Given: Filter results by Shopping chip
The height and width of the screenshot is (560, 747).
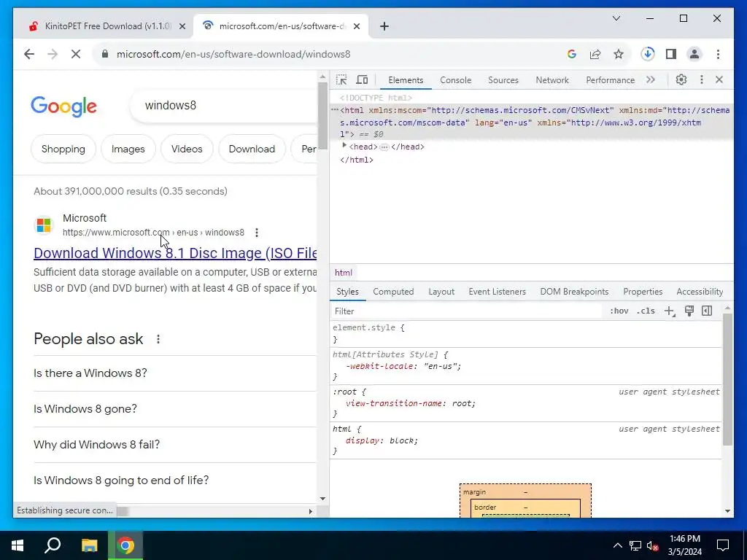Looking at the screenshot, I should [63, 149].
